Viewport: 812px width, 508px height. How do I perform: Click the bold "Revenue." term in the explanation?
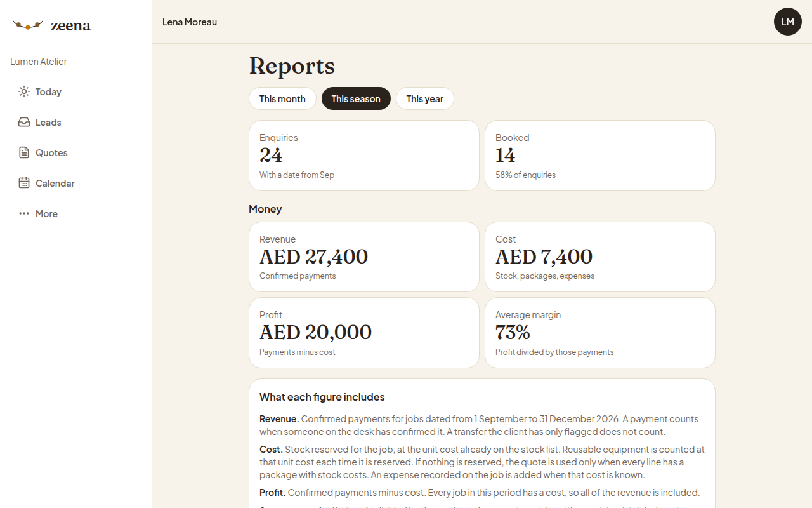click(279, 419)
